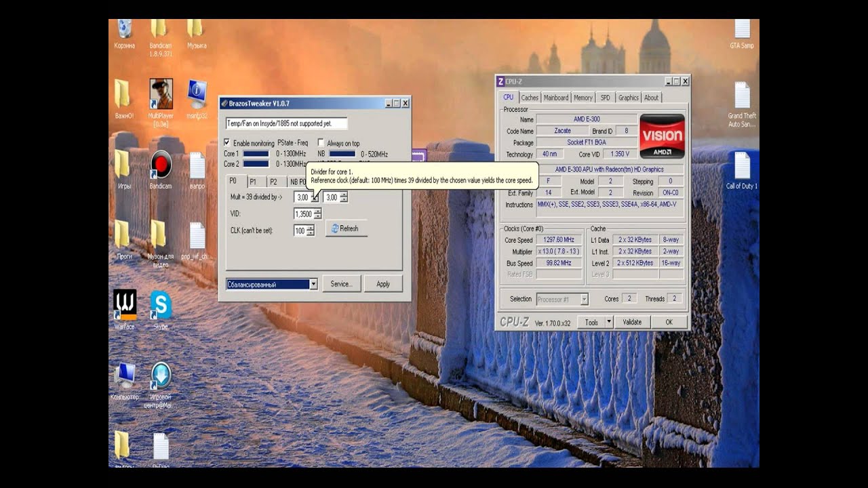The width and height of the screenshot is (868, 488).
Task: Click the OK button in CPU-Z
Action: 669,322
